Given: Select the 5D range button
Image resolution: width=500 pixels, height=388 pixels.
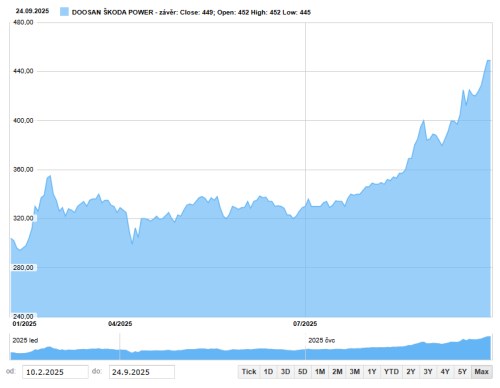Looking at the screenshot, I should 303,372.
